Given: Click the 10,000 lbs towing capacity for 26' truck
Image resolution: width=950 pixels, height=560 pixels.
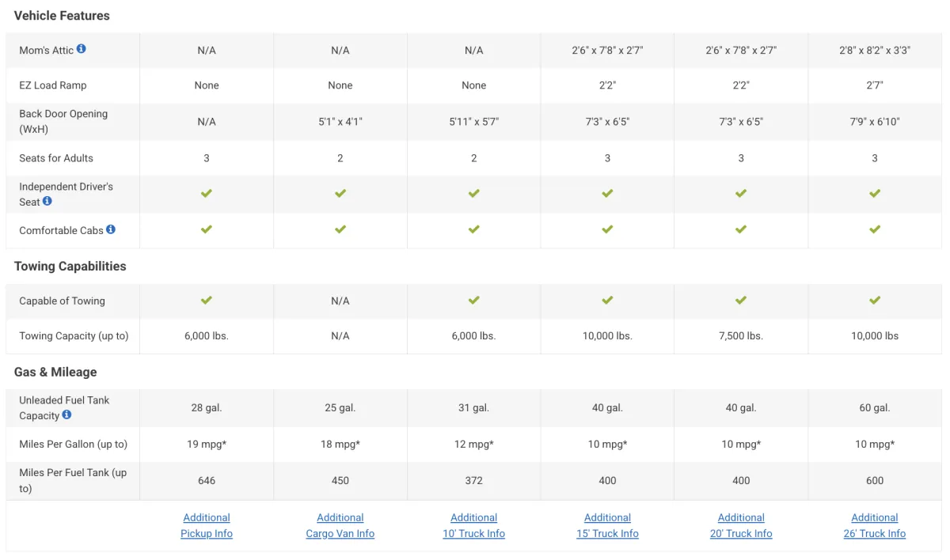Looking at the screenshot, I should [x=875, y=336].
